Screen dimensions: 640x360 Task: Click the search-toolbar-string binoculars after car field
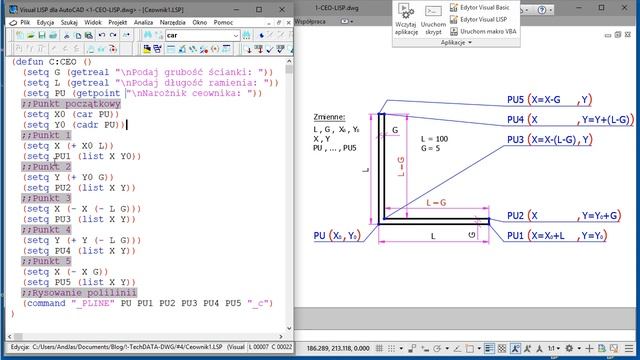(x=246, y=36)
